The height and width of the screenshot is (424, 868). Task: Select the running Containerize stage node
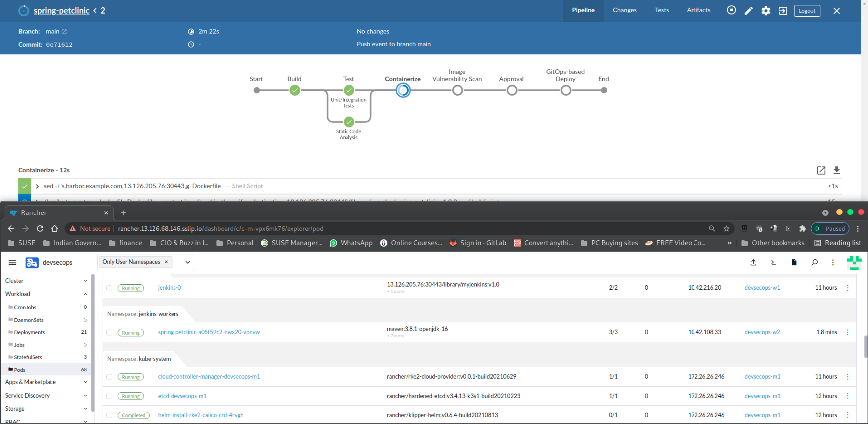[x=403, y=90]
